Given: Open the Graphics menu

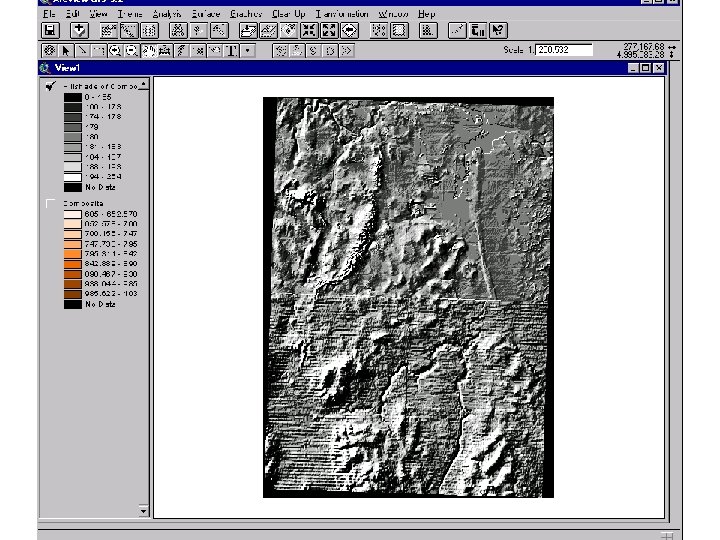Looking at the screenshot, I should (246, 14).
